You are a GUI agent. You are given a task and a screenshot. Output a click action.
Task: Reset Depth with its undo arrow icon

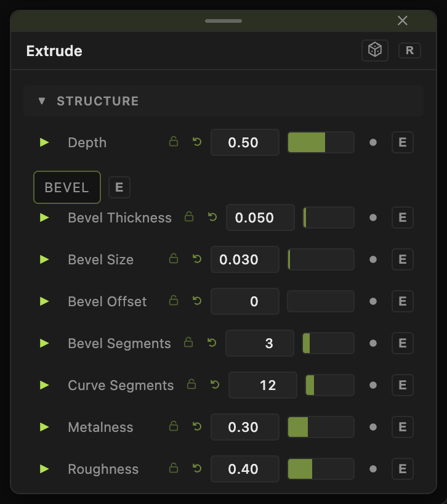pos(197,142)
